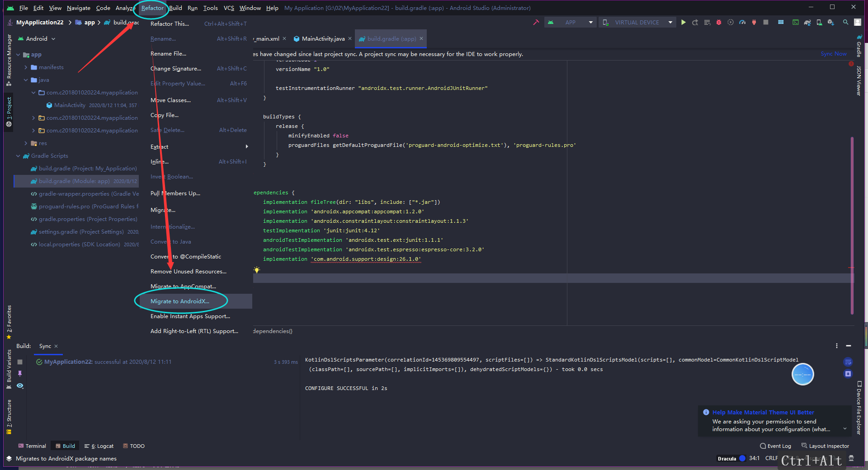Select Migrate to AndroidX menu item
868x470 pixels.
point(195,301)
